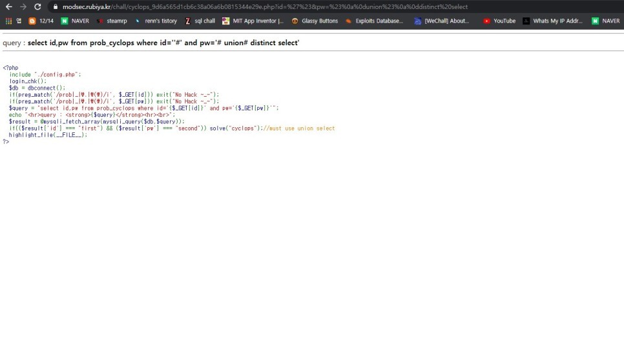Viewport: 624px width, 364px height.
Task: Open the sql chall bookmark
Action: [x=200, y=21]
